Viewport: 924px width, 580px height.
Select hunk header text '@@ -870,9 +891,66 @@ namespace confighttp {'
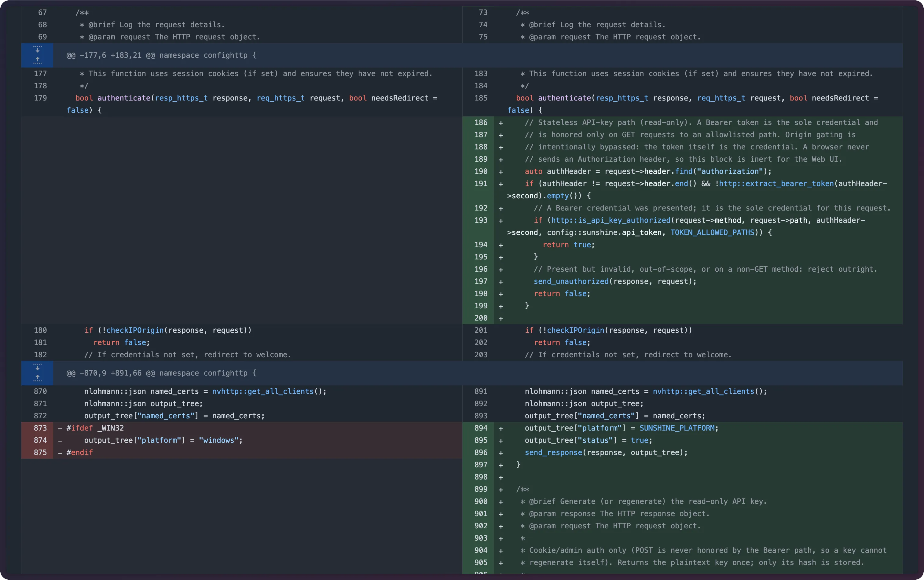coord(161,373)
